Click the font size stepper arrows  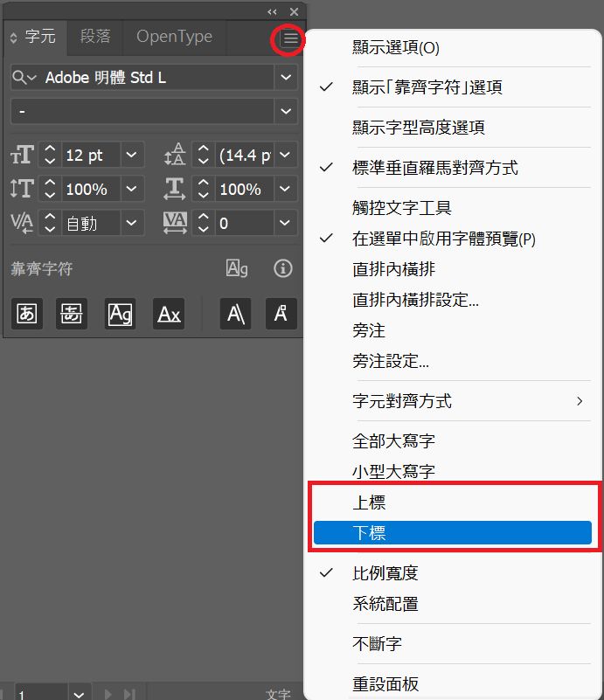pos(50,155)
